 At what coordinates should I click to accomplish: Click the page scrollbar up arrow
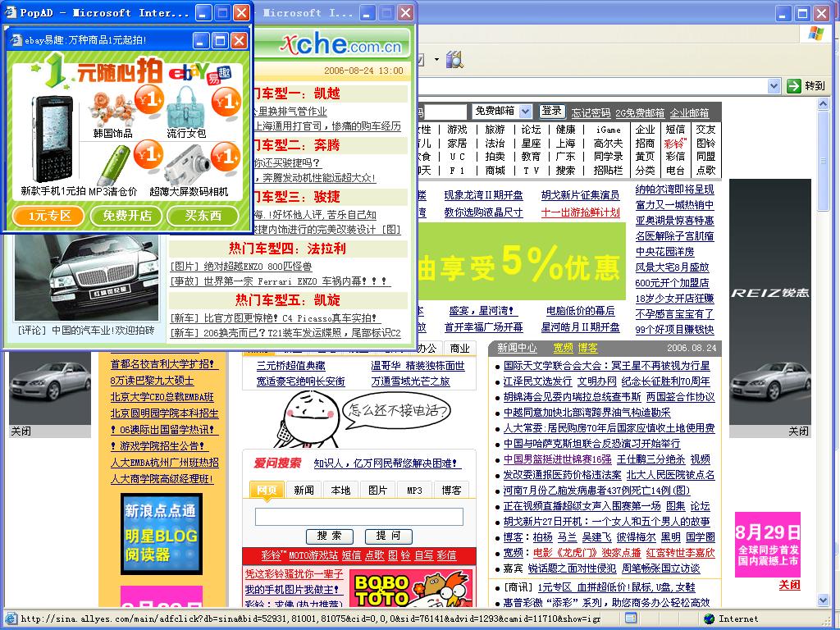pyautogui.click(x=824, y=104)
